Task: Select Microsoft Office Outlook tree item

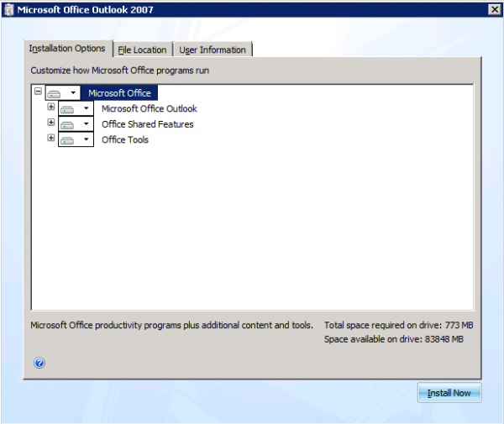Action: click(x=150, y=108)
